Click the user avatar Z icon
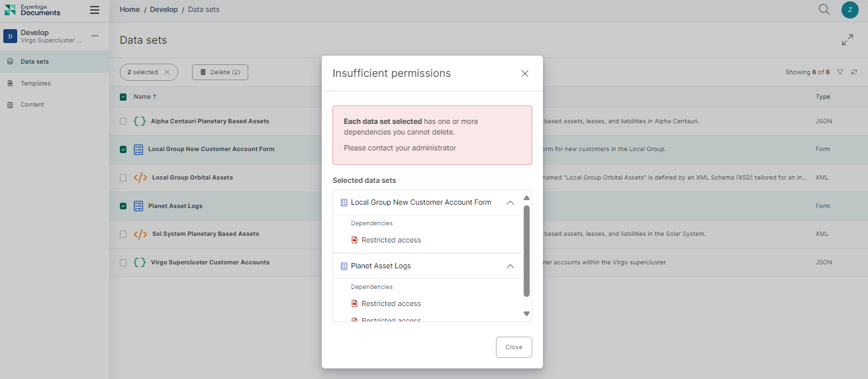Screen dimensions: 868x379 [849, 10]
